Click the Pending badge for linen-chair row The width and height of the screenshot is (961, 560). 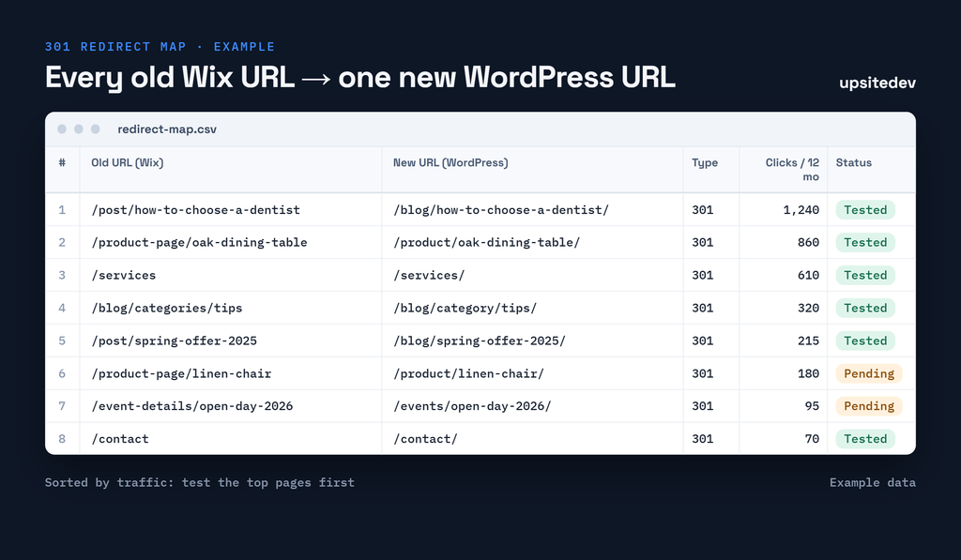pos(869,373)
